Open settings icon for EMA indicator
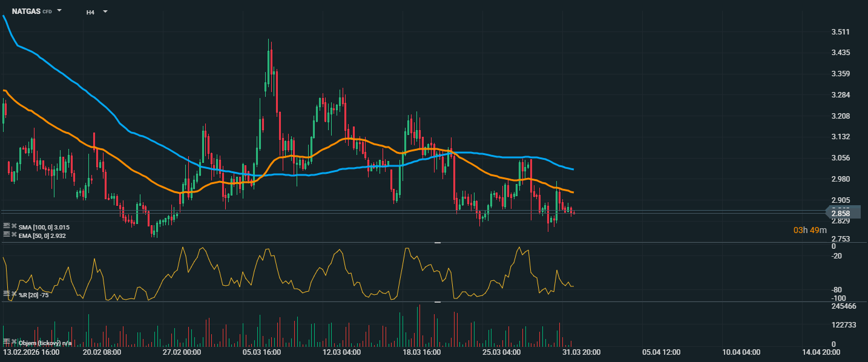 (7, 234)
